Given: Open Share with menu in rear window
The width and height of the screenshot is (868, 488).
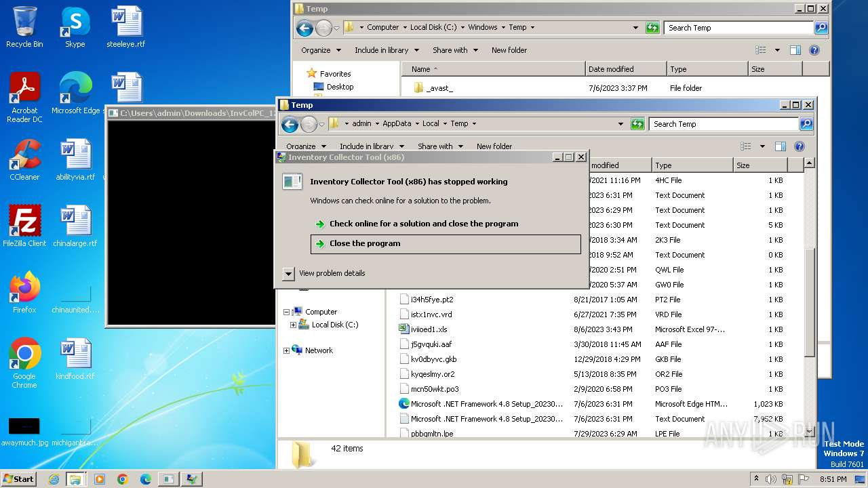Looking at the screenshot, I should click(455, 50).
